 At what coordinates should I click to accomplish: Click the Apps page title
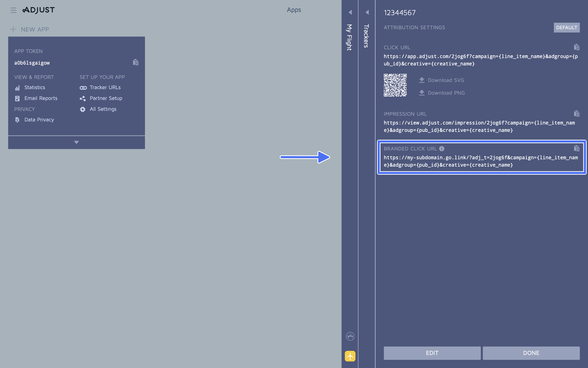pos(294,10)
